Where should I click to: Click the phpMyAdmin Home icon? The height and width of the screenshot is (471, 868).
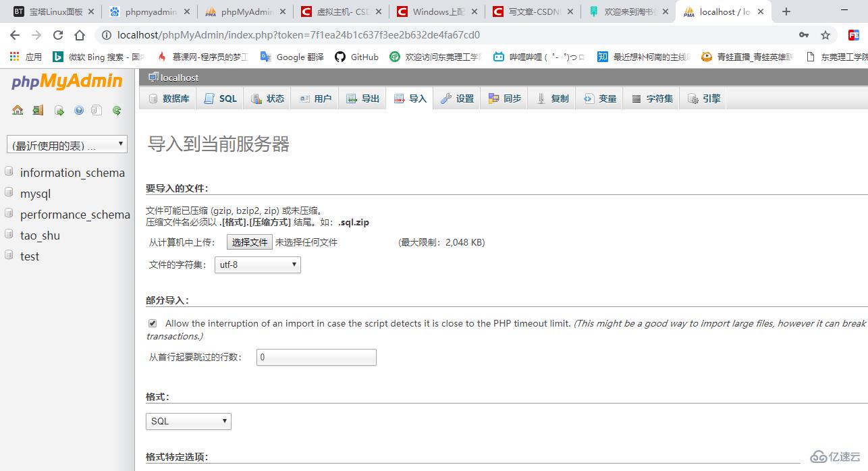(18, 110)
